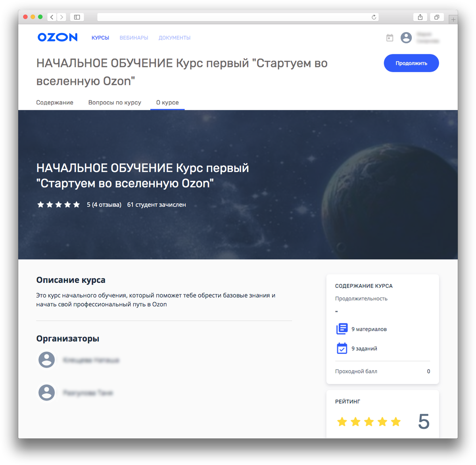This screenshot has width=476, height=465.
Task: Click the 'СОДЕРЖАНИЕ КУРСА' card heading
Action: coord(364,286)
